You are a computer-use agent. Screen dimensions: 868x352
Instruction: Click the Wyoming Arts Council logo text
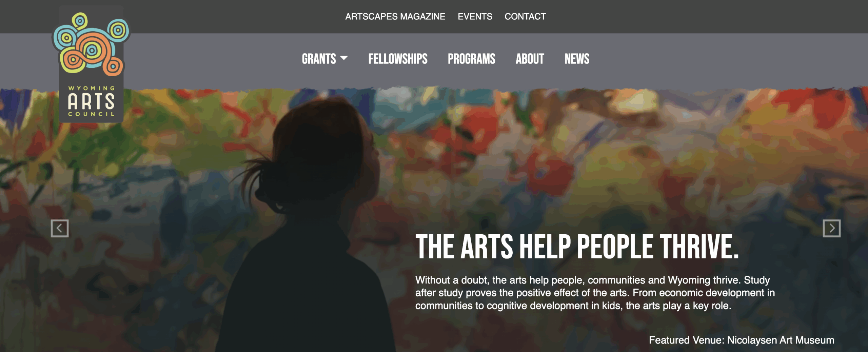click(x=91, y=101)
